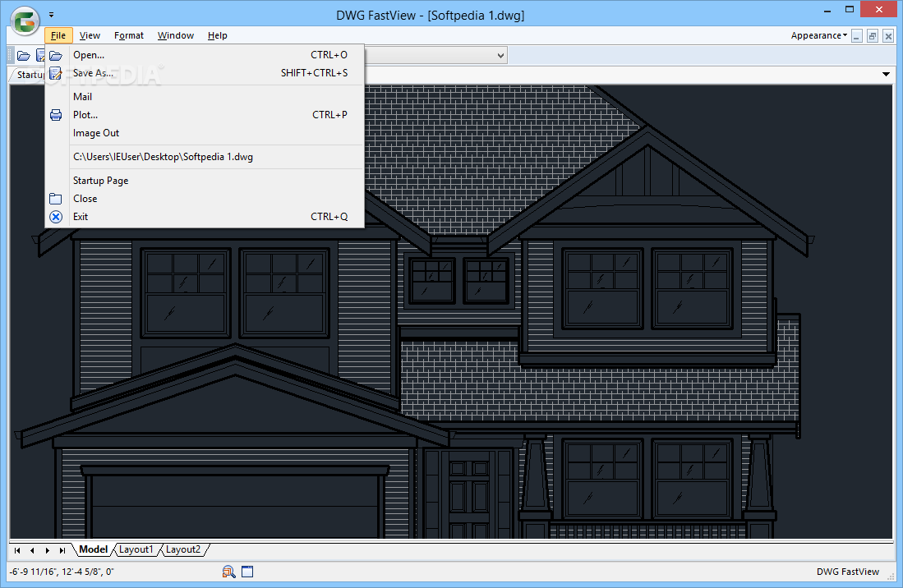
Task: Click the Plot printer icon in File menu
Action: coord(56,115)
